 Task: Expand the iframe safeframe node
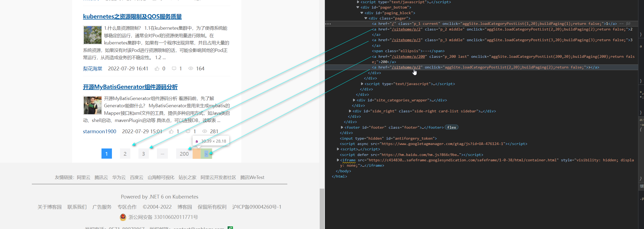pos(338,160)
